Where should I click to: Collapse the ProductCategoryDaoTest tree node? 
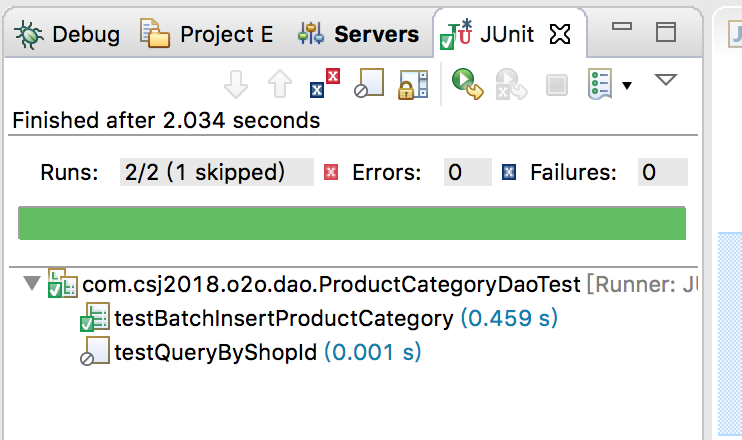pos(32,283)
